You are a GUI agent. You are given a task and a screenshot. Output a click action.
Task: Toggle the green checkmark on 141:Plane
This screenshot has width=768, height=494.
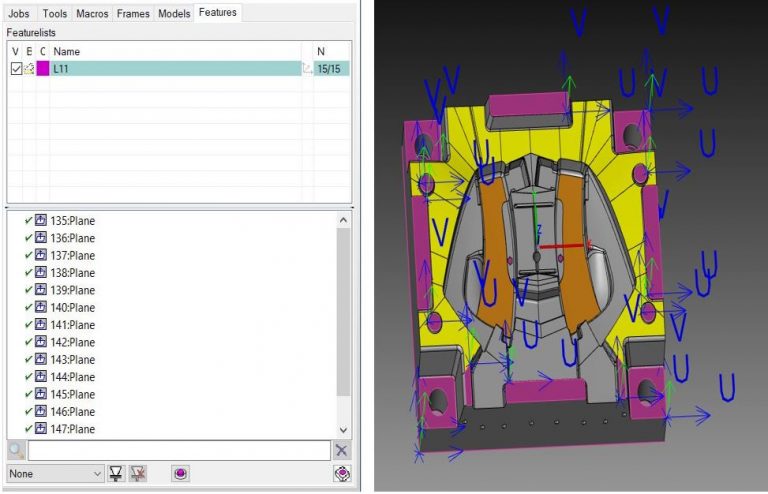click(28, 325)
